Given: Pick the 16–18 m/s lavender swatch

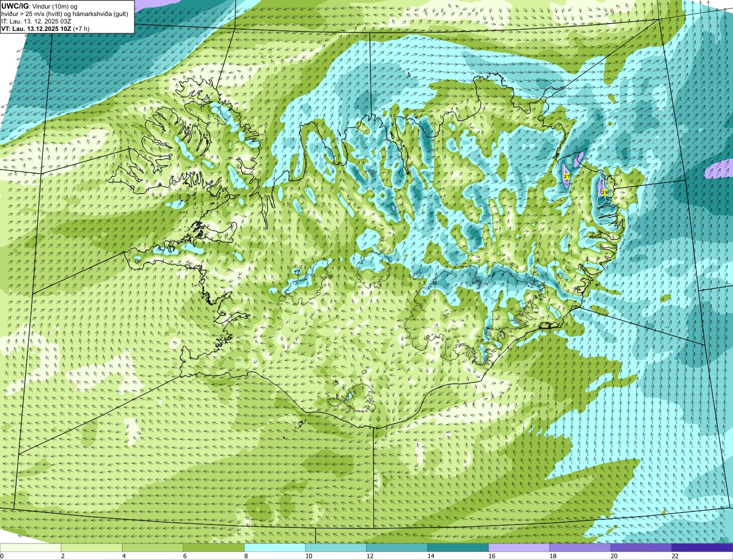Looking at the screenshot, I should [519, 547].
